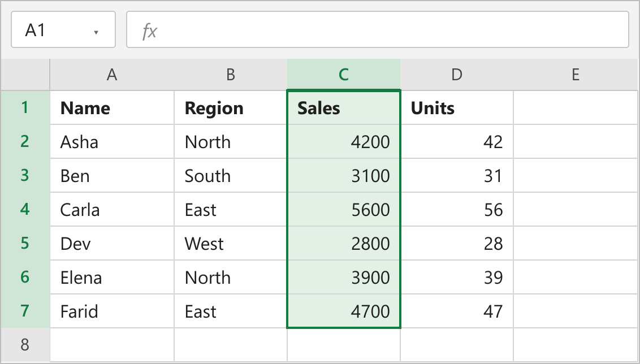Click Farid's region cell East
Screen dimensions: 640x364
[231, 310]
